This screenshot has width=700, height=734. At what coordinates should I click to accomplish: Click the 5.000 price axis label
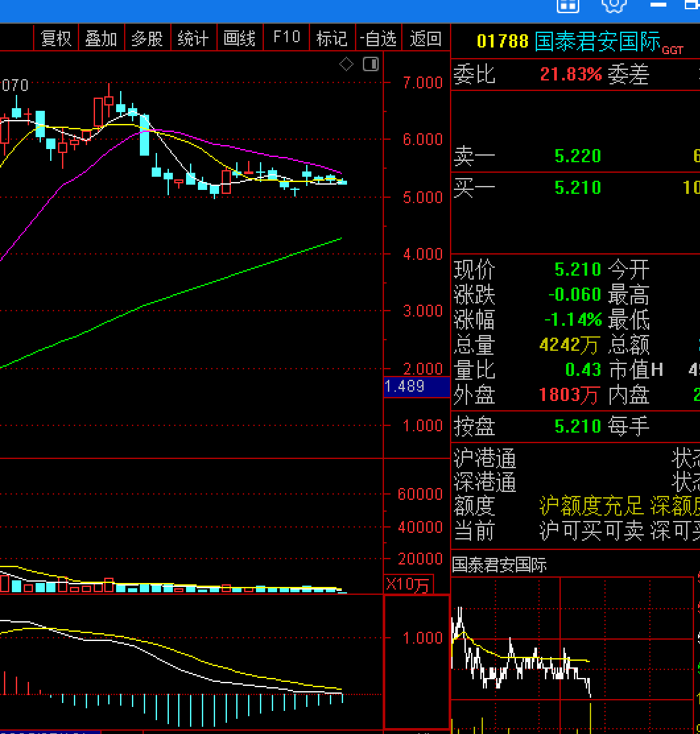tap(422, 198)
